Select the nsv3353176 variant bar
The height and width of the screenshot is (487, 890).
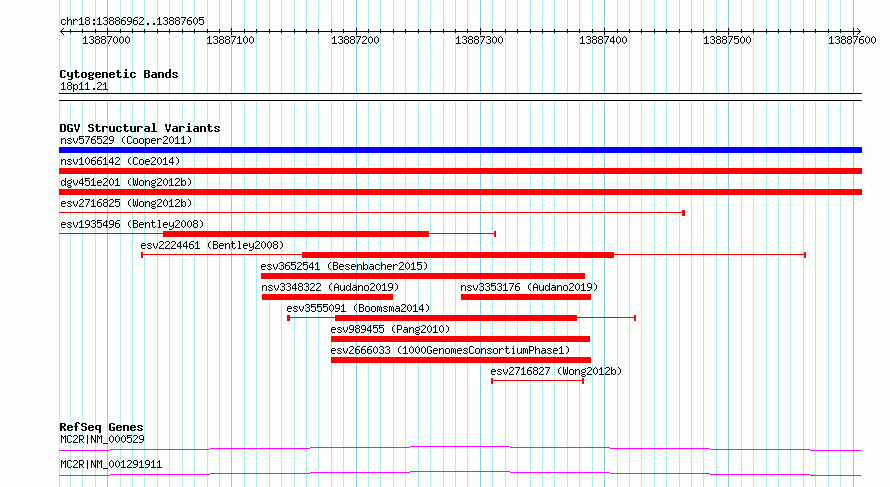pyautogui.click(x=526, y=297)
